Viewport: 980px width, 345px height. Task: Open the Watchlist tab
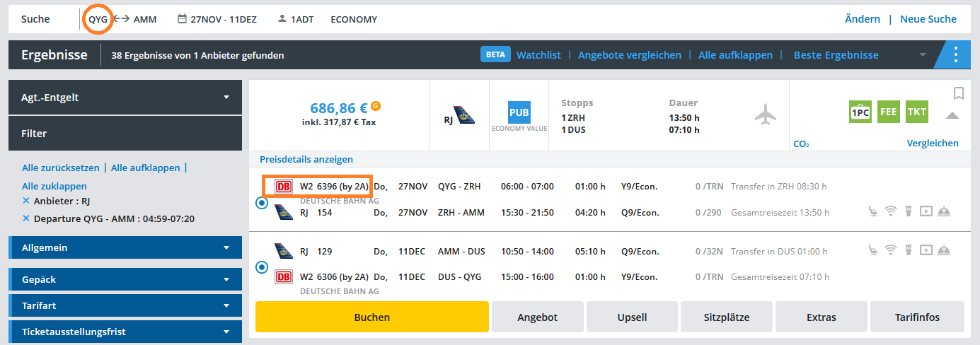(x=538, y=54)
